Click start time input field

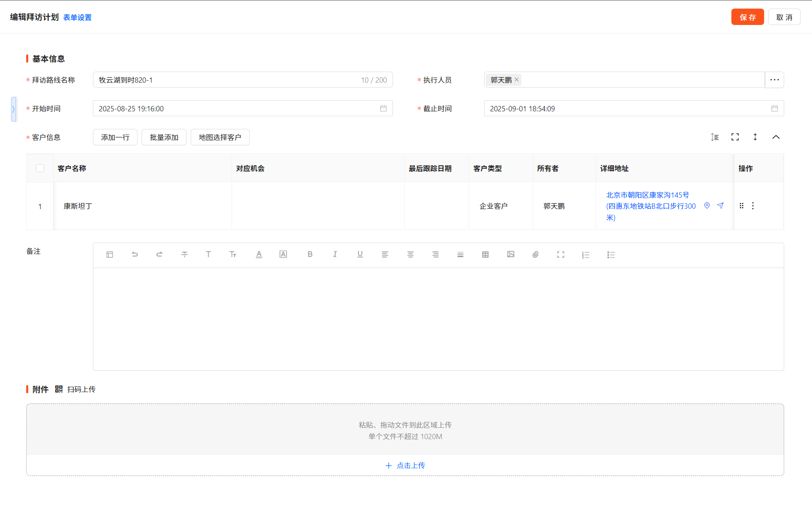[x=243, y=108]
